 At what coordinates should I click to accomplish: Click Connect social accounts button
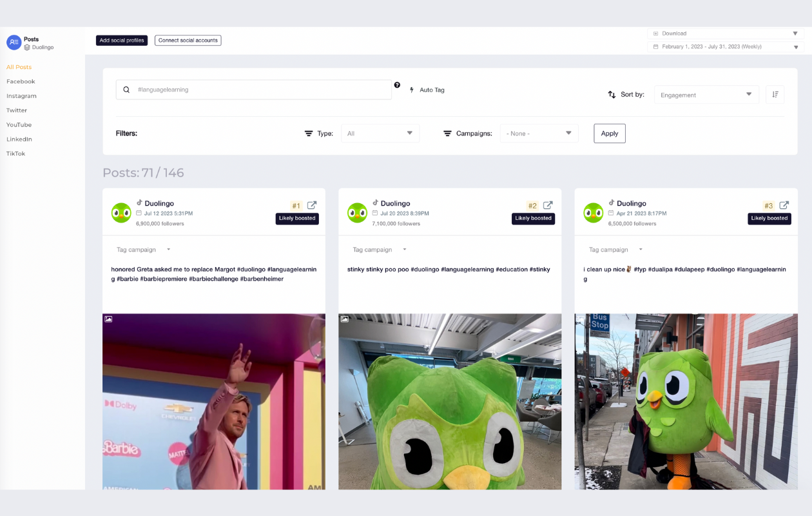point(188,41)
